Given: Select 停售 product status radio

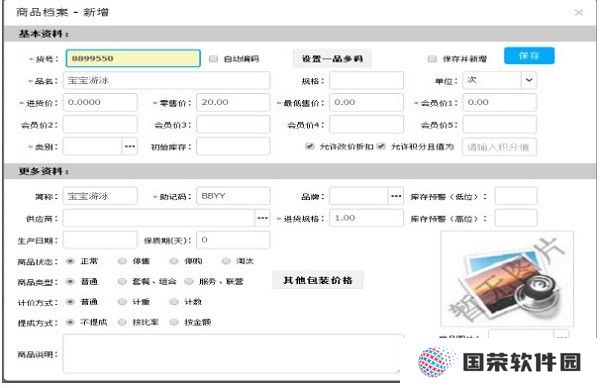Looking at the screenshot, I should [x=122, y=261].
